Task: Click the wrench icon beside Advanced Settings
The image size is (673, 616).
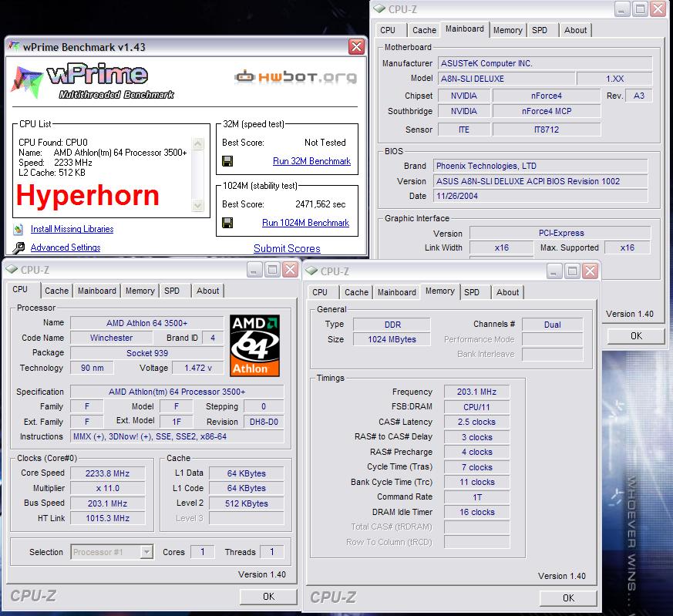Action: click(x=18, y=247)
